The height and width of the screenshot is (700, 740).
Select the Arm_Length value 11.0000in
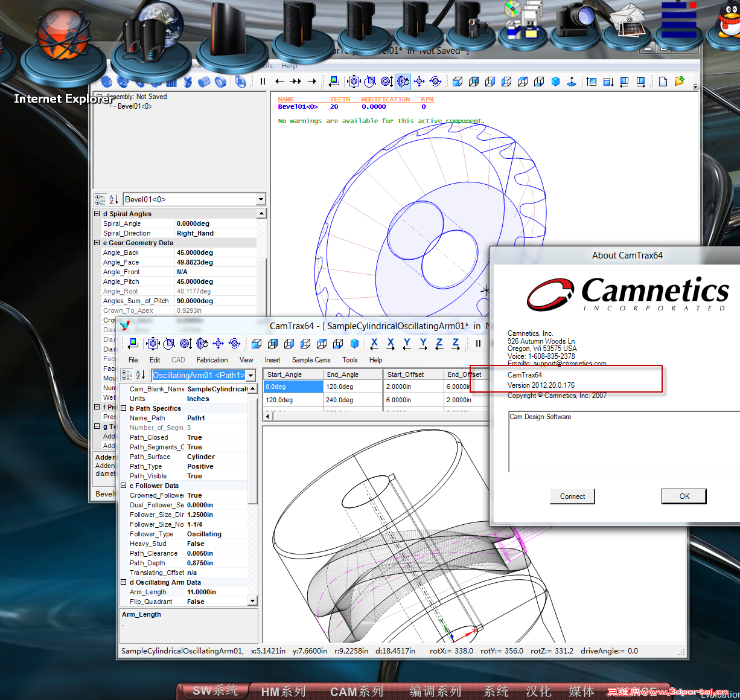pyautogui.click(x=202, y=592)
